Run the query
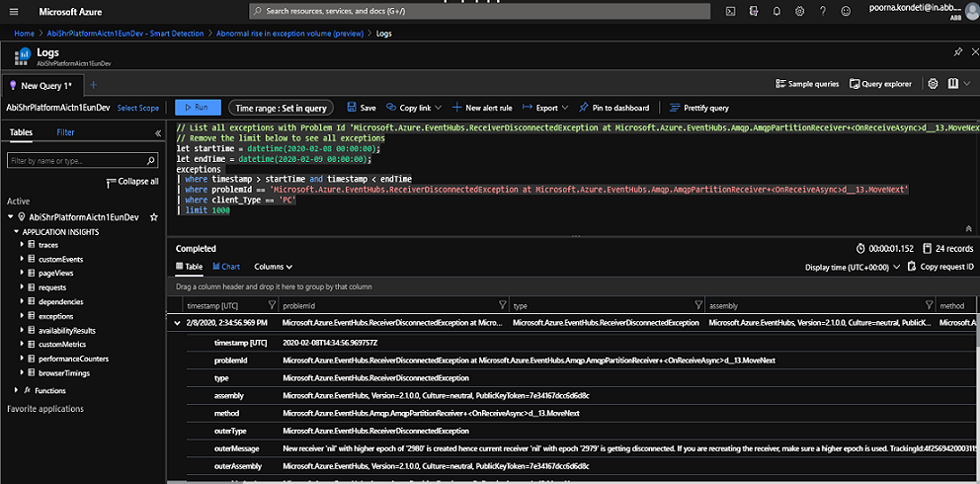The height and width of the screenshot is (484, 980). 199,108
